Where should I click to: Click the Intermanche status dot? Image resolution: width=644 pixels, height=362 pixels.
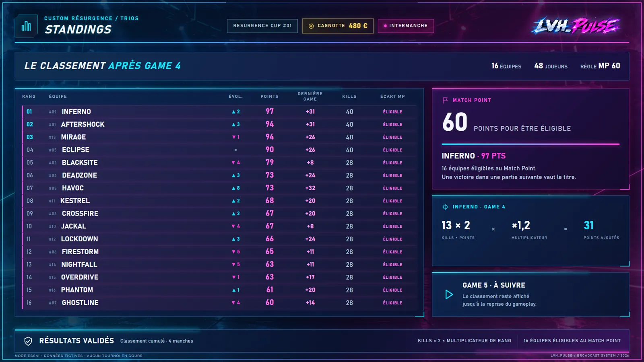coord(385,26)
